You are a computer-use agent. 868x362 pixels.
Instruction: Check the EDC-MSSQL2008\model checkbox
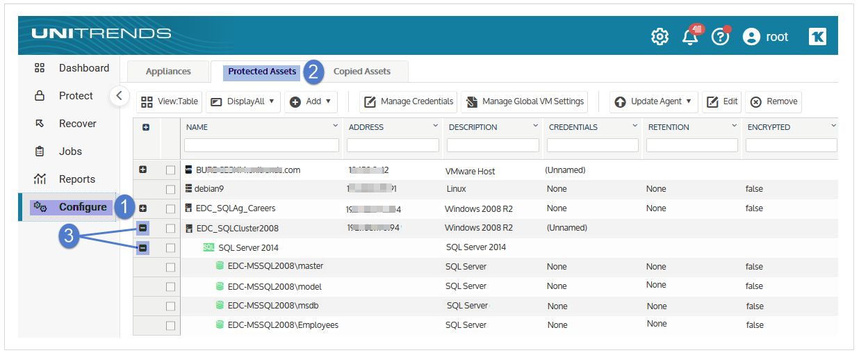click(170, 287)
